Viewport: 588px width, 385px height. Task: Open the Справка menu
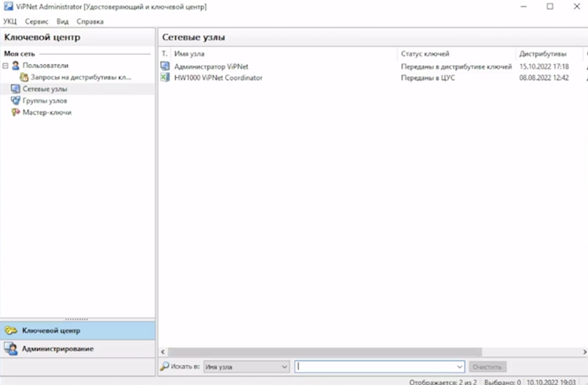pos(90,22)
